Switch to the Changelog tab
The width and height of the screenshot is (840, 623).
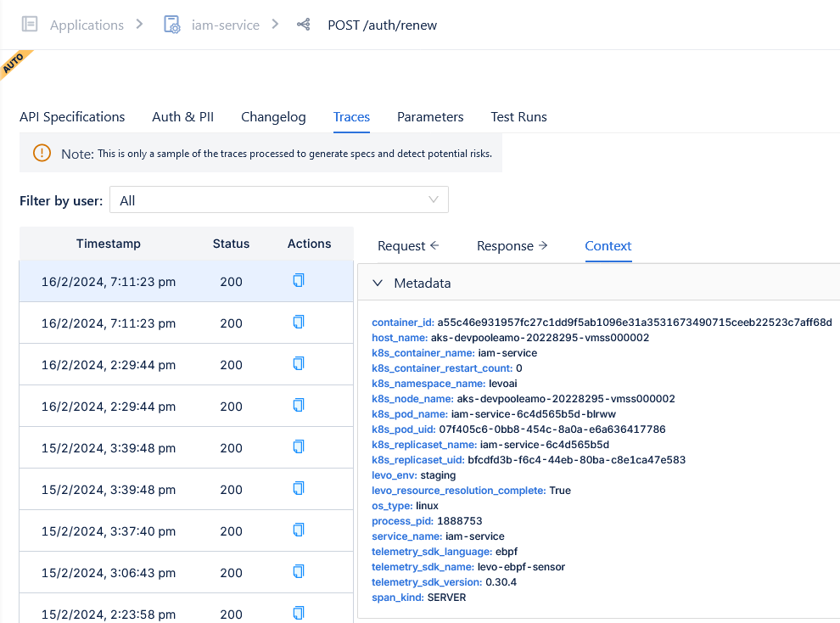(273, 117)
